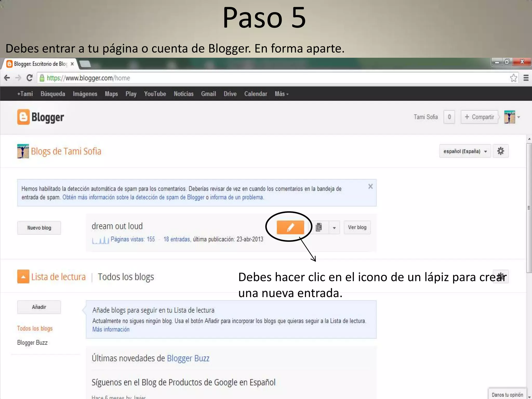Open the Chrome menu icon
The height and width of the screenshot is (399, 532).
[526, 78]
